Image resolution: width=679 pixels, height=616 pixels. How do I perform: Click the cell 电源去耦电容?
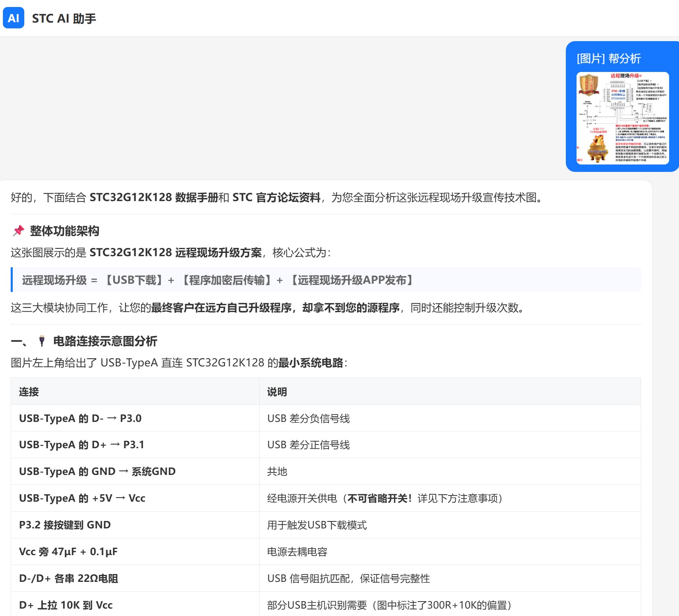(x=450, y=551)
